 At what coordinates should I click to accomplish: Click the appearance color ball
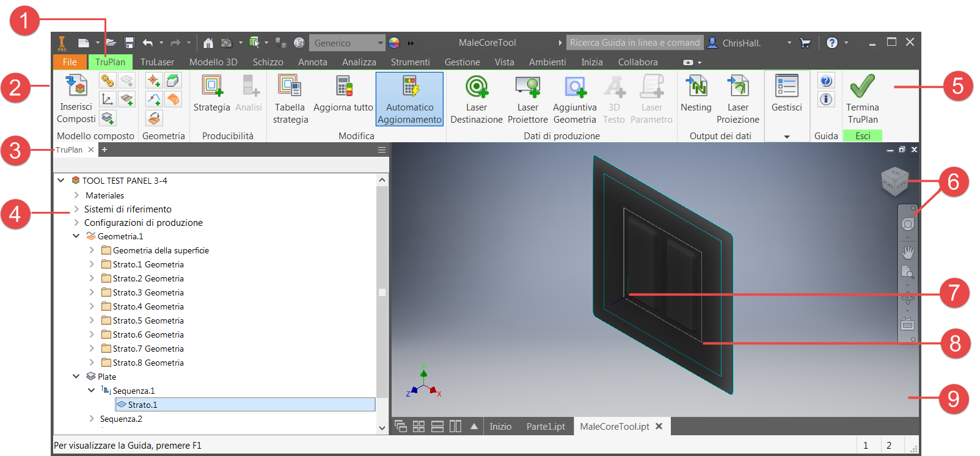394,43
